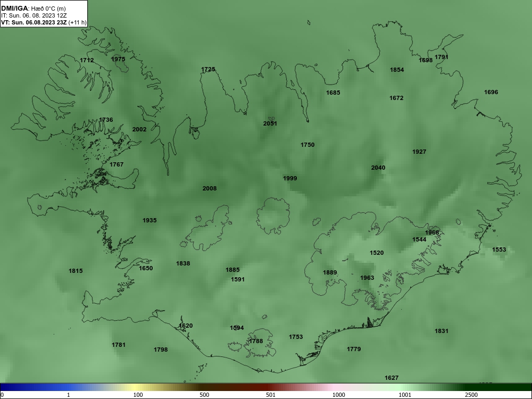This screenshot has width=532, height=399.
Task: Click the 1935 value
Action: [x=149, y=221]
